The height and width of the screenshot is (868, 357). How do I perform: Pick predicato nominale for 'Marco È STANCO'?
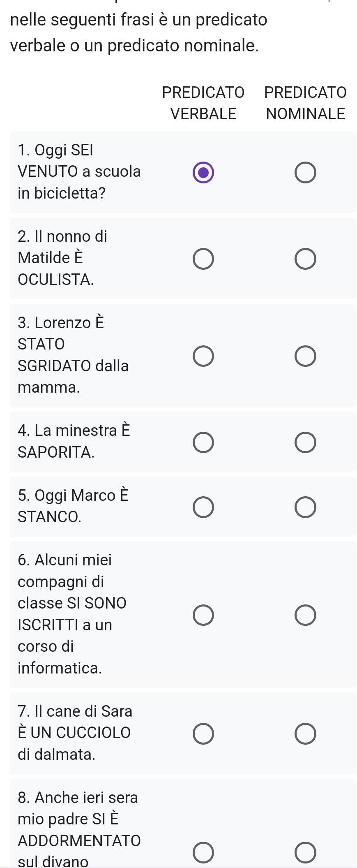305,507
